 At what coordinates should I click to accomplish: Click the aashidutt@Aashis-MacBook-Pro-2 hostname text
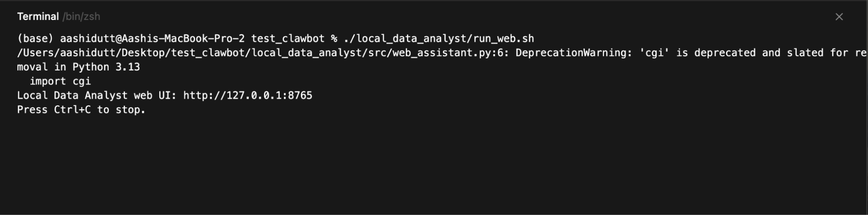tap(152, 38)
